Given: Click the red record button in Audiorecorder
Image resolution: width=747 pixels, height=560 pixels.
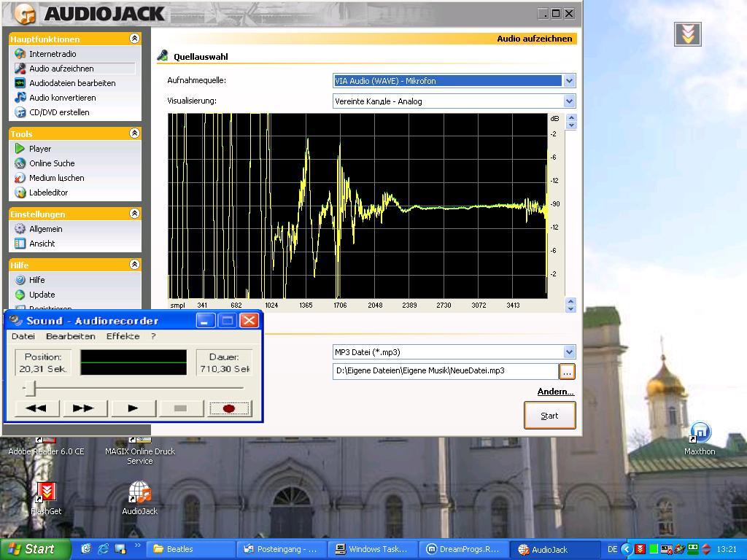Looking at the screenshot, I should pos(229,408).
